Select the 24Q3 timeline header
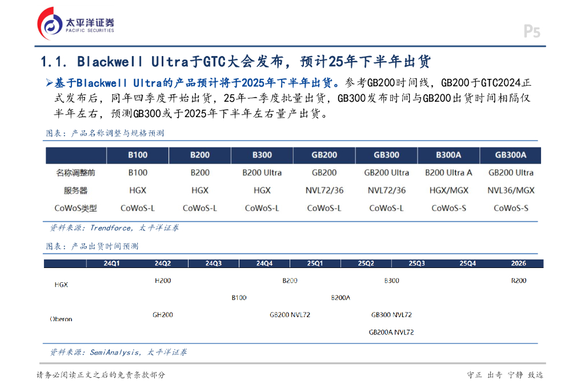This screenshot has width=585, height=392. pos(214,263)
